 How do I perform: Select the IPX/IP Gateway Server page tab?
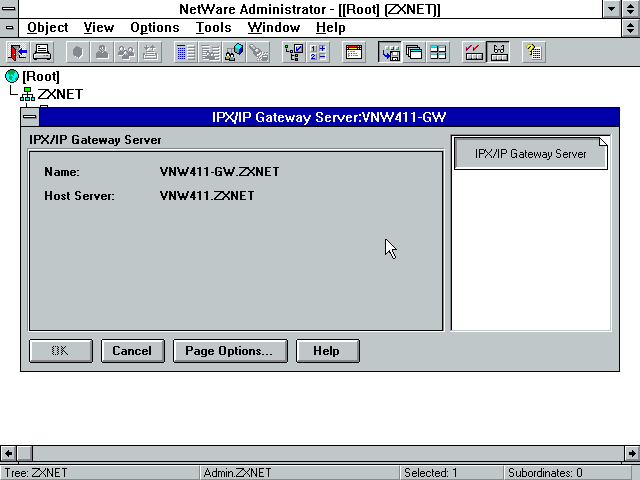tap(531, 153)
